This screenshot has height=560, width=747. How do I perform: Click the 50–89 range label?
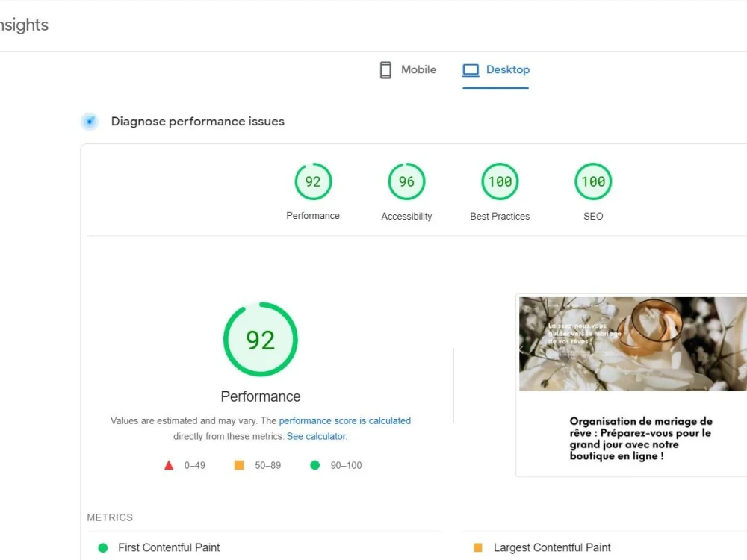point(267,465)
